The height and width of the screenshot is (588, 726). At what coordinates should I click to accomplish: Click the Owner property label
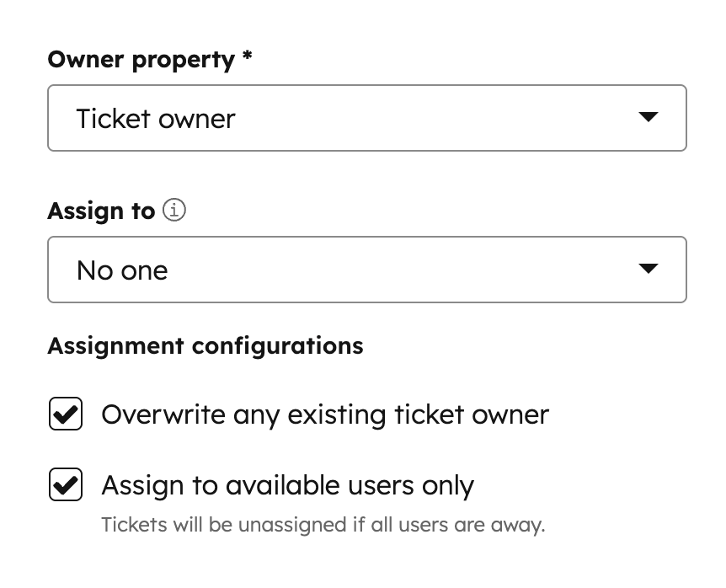pyautogui.click(x=150, y=59)
